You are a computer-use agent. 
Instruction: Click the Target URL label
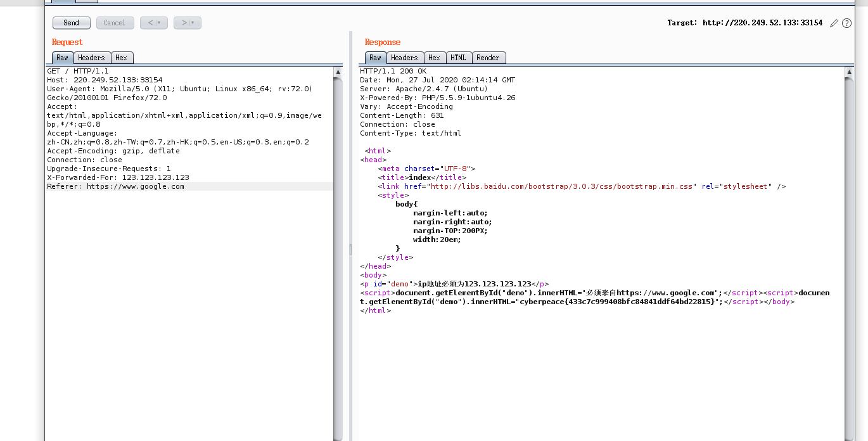click(744, 23)
